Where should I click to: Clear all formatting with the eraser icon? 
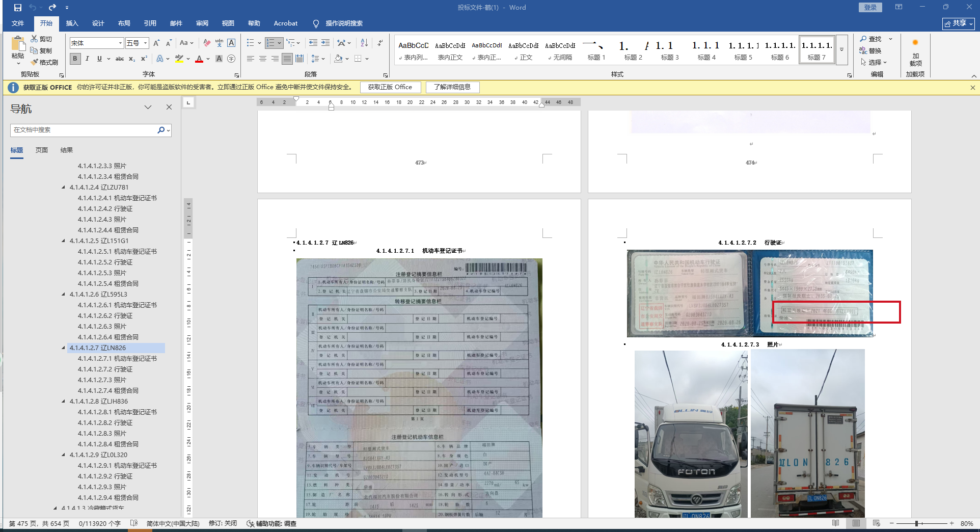(x=206, y=43)
